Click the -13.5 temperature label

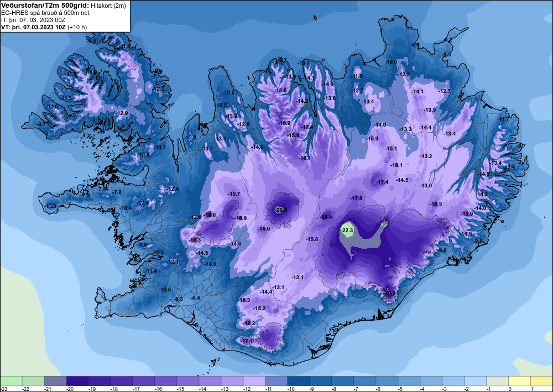(430, 110)
